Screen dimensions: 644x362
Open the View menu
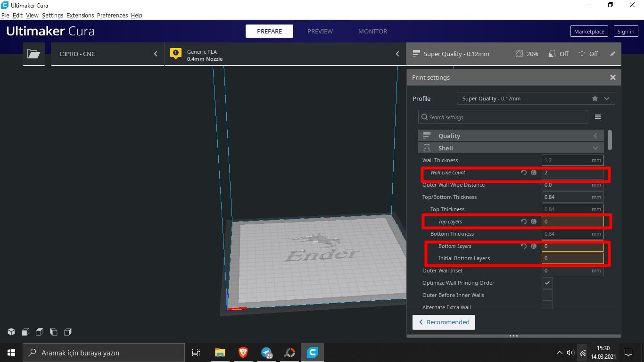[32, 15]
